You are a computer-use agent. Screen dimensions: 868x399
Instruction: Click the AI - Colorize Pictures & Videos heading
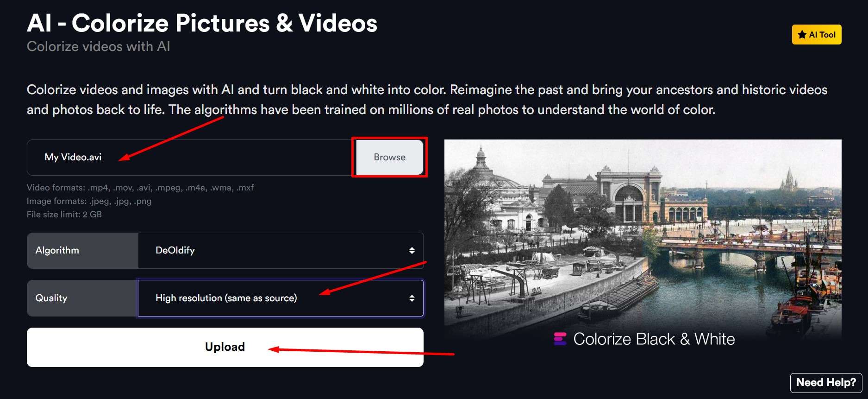pyautogui.click(x=202, y=23)
